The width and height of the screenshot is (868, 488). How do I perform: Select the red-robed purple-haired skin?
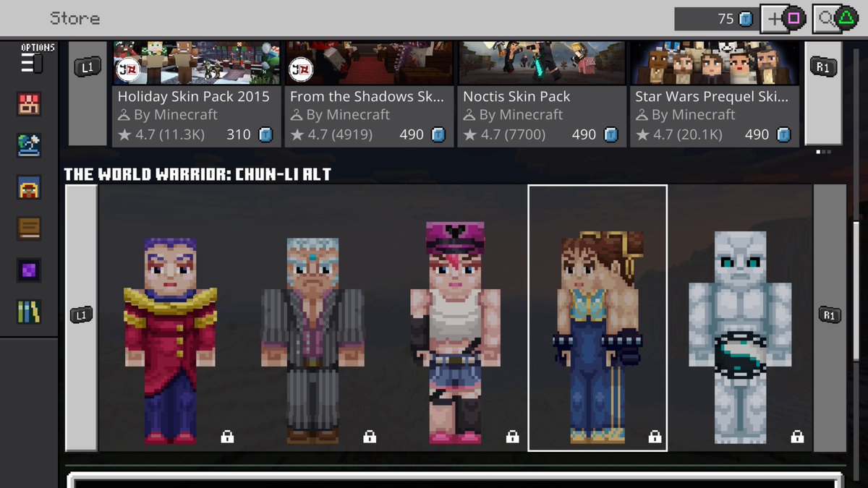(x=170, y=340)
